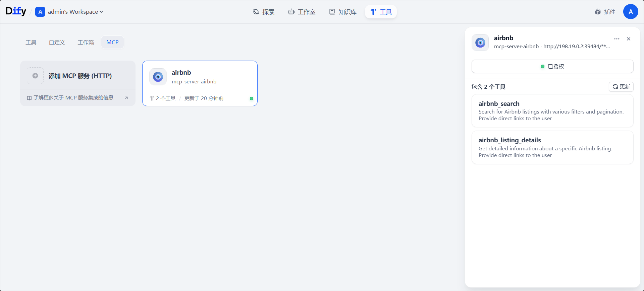Click the external link arrow icon
The height and width of the screenshot is (291, 644).
tap(126, 98)
